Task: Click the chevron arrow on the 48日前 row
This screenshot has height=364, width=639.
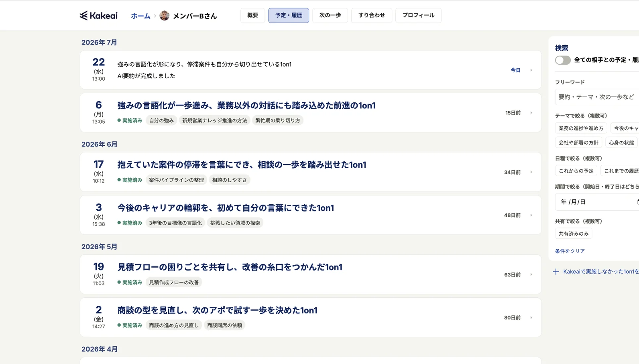Action: coord(531,215)
